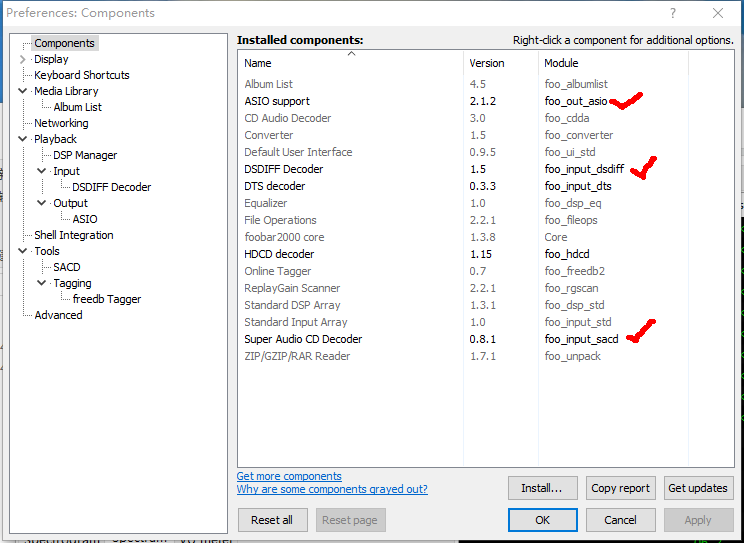Select ASIO under Output
This screenshot has height=543, width=744.
tap(85, 219)
